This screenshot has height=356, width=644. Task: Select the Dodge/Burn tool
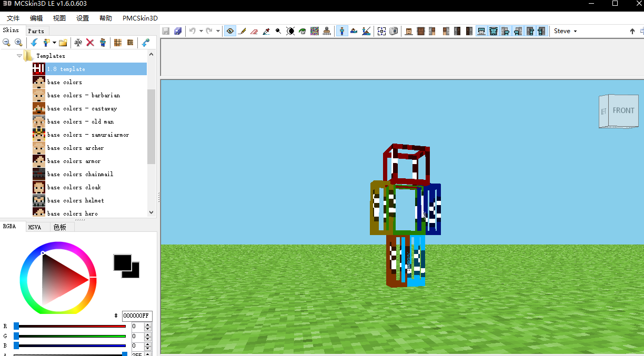point(278,31)
